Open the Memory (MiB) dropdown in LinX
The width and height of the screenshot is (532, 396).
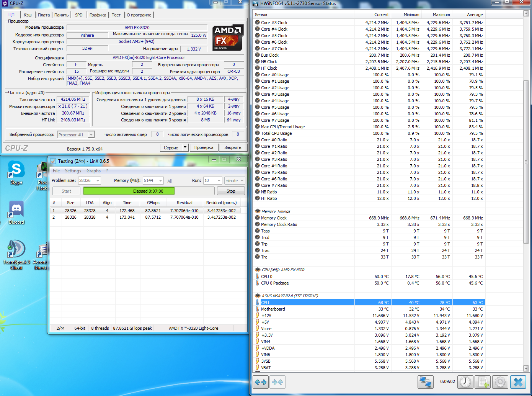[160, 181]
